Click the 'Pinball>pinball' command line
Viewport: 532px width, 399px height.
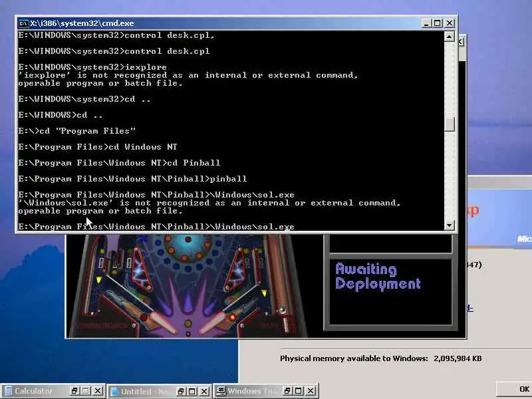coord(132,179)
